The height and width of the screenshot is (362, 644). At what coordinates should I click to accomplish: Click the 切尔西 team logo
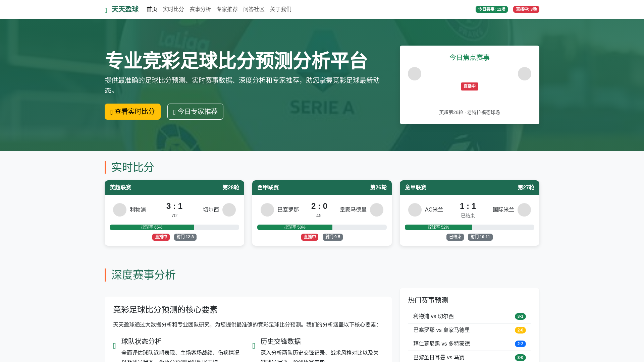tap(229, 210)
